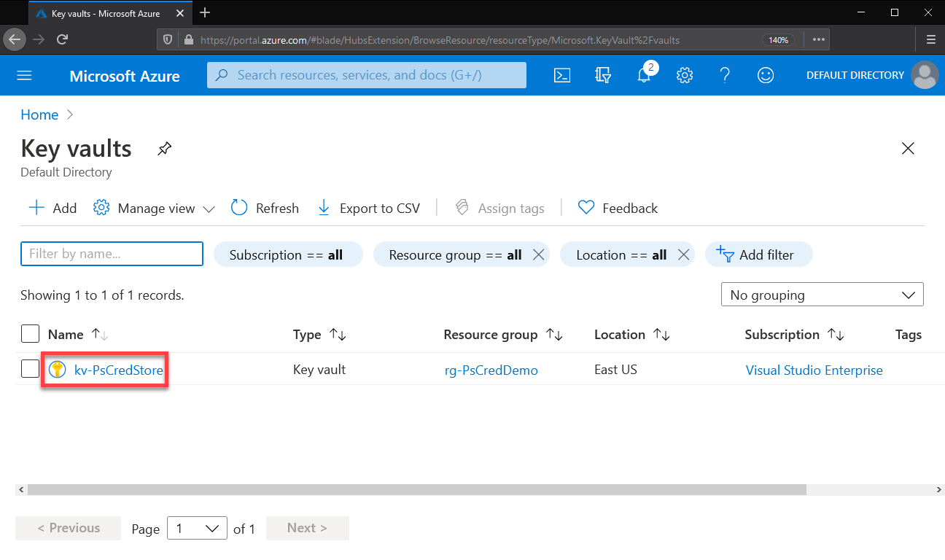Click Add filter
Image resolution: width=945 pixels, height=560 pixels.
click(x=758, y=254)
